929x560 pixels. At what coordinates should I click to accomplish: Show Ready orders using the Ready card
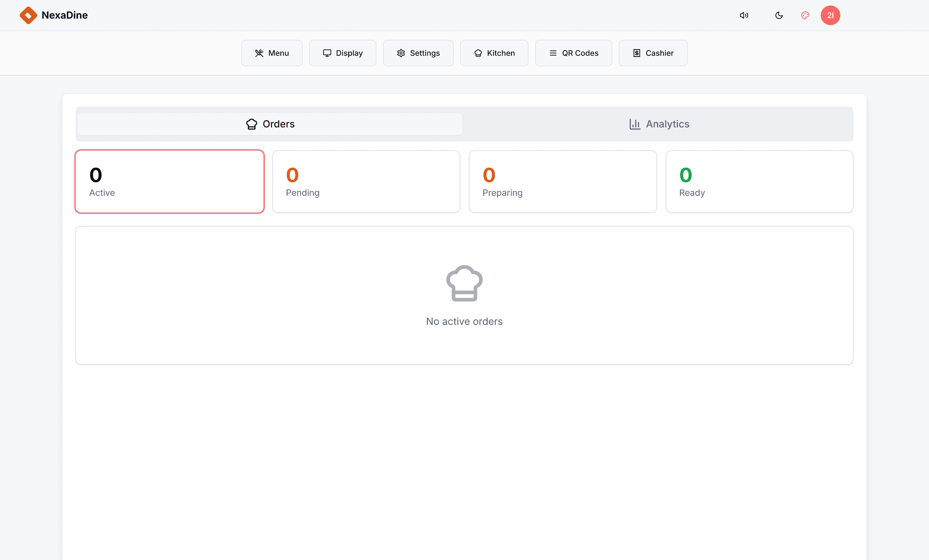pos(759,182)
